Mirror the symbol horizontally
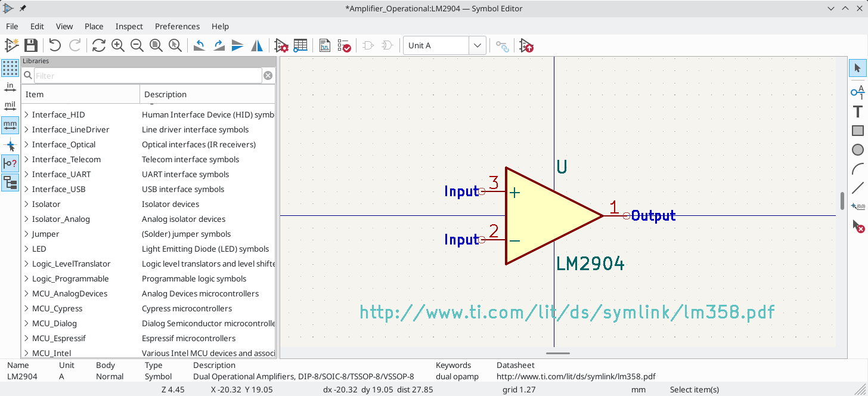Viewport: 868px width, 396px height. pyautogui.click(x=257, y=45)
